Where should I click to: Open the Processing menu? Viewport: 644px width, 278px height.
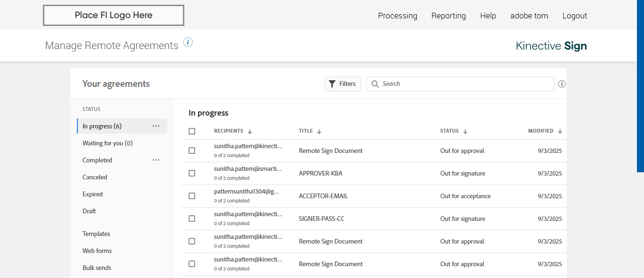click(x=397, y=16)
